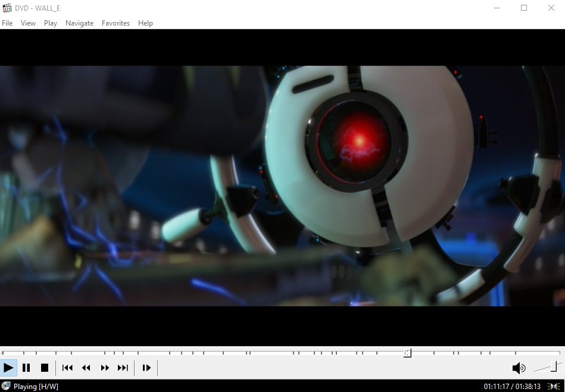Open the Play menu
The height and width of the screenshot is (392, 565).
[x=51, y=23]
